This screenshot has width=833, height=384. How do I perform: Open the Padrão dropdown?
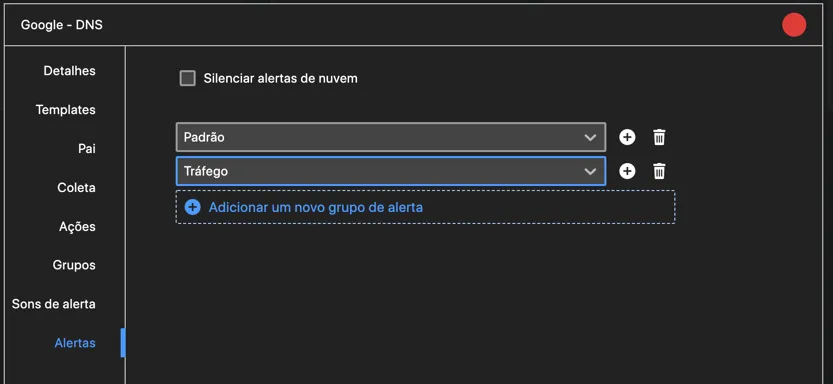pos(391,137)
